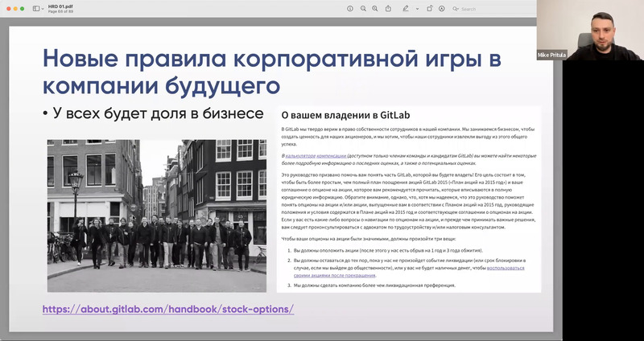Expand the highlight color dropdown arrow
The image size is (644, 341).
click(415, 8)
